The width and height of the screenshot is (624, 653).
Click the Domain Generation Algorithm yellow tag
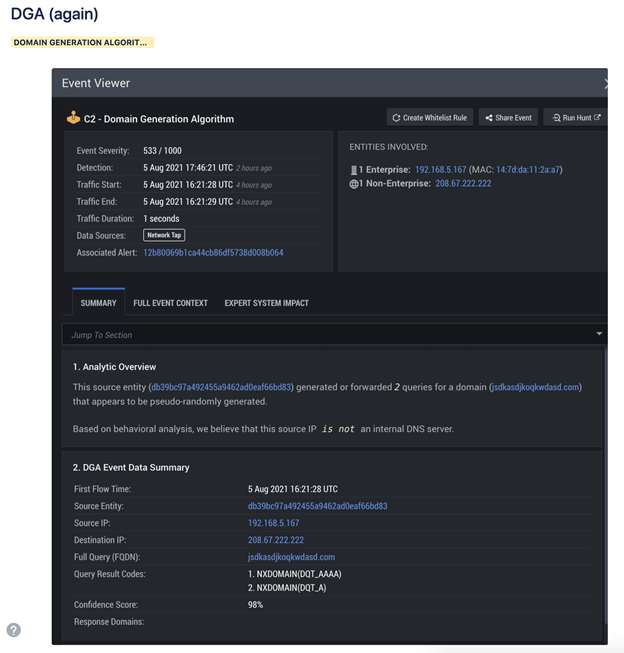(82, 42)
